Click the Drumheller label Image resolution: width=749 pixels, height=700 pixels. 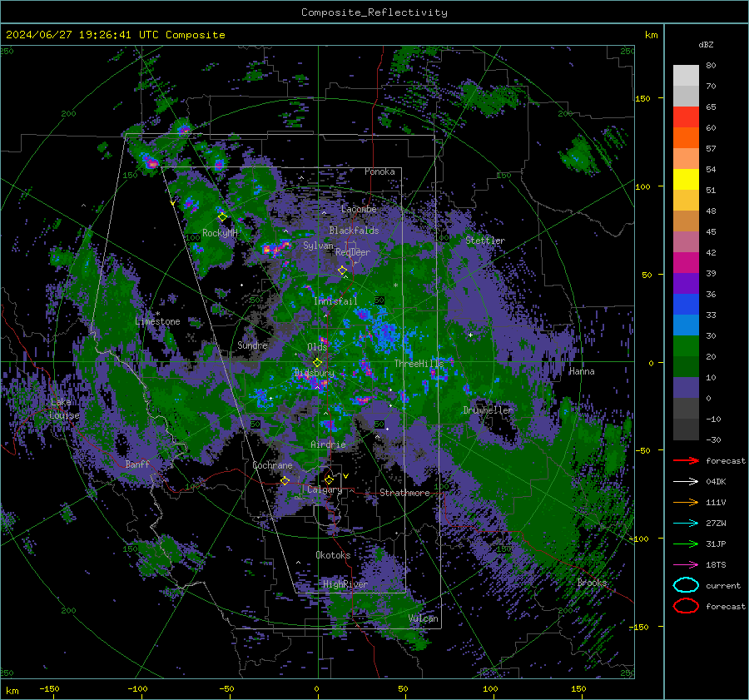coord(488,410)
